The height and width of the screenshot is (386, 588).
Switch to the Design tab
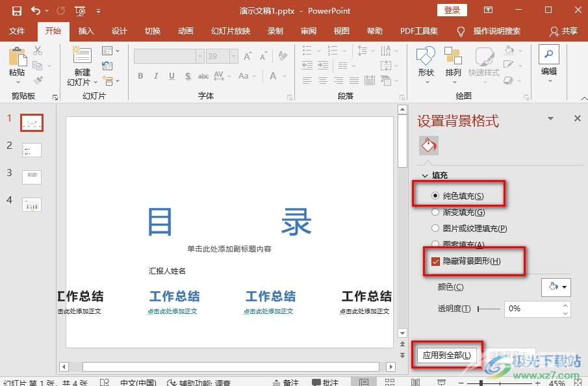(x=120, y=31)
